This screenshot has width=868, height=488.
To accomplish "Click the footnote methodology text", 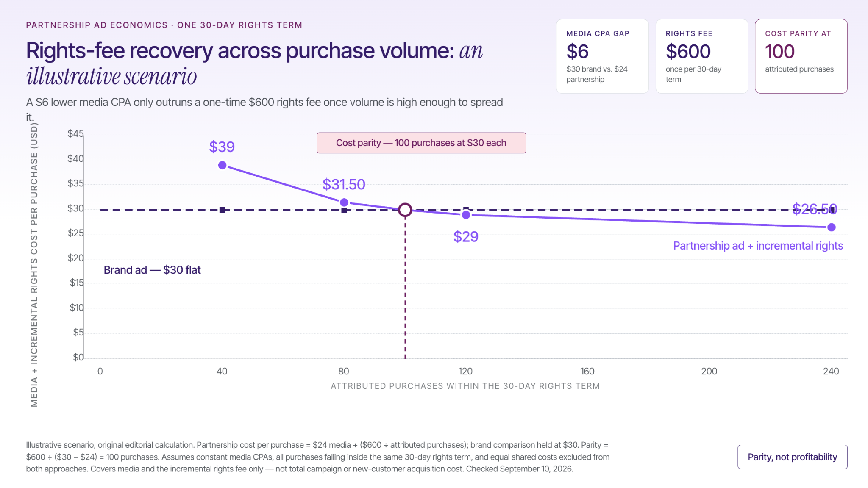I will point(318,457).
